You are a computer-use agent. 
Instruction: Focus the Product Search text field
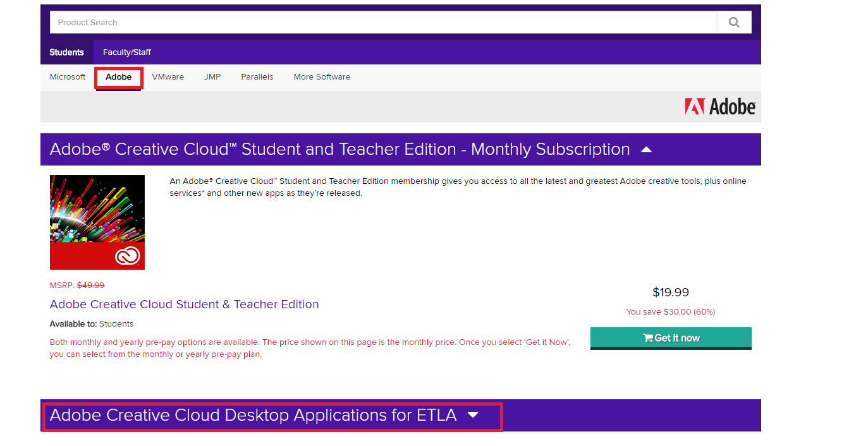click(x=383, y=22)
